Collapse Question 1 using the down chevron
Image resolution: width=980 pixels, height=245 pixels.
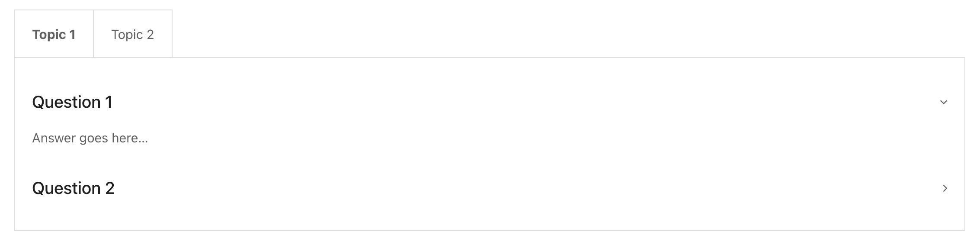click(x=944, y=102)
